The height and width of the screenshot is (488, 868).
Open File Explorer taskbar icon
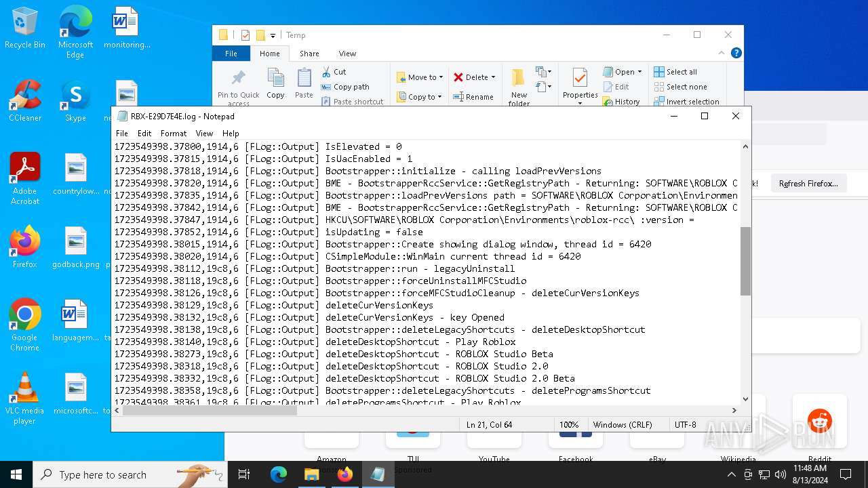click(311, 474)
